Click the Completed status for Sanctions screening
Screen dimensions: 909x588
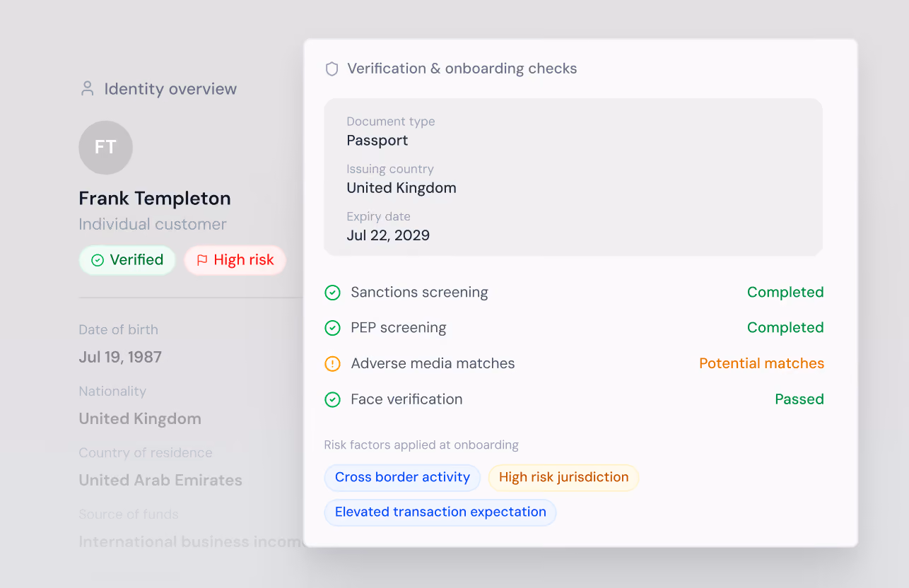click(x=785, y=293)
